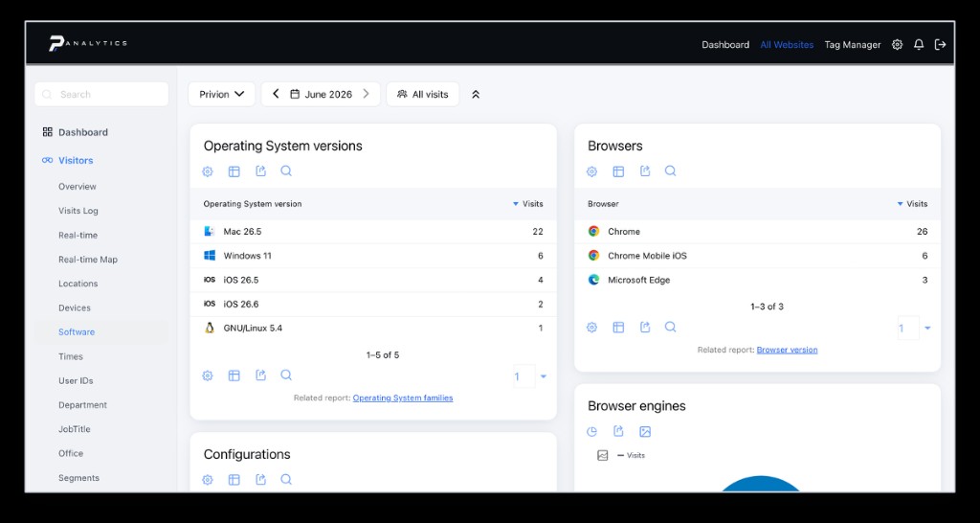Click the sidebar Search field

(x=101, y=94)
